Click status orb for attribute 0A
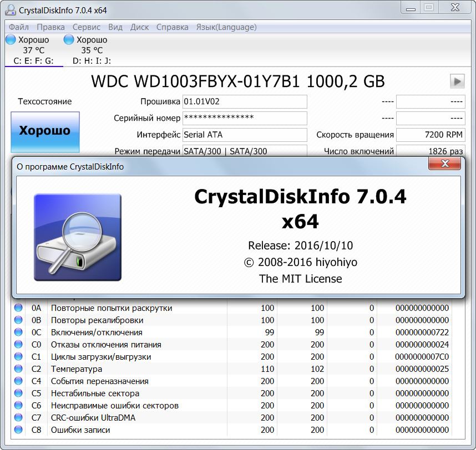476x450 pixels. [x=18, y=308]
